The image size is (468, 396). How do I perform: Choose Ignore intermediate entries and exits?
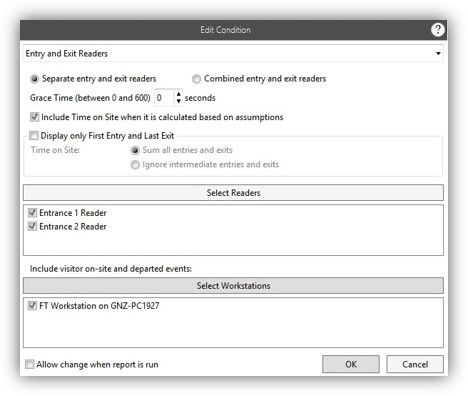135,165
